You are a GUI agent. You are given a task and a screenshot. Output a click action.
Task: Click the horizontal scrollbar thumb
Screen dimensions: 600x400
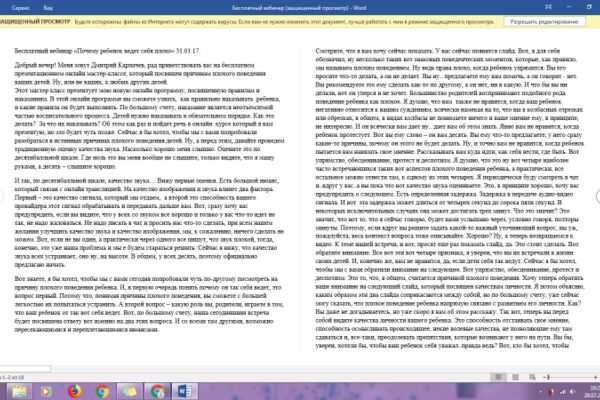click(25, 369)
